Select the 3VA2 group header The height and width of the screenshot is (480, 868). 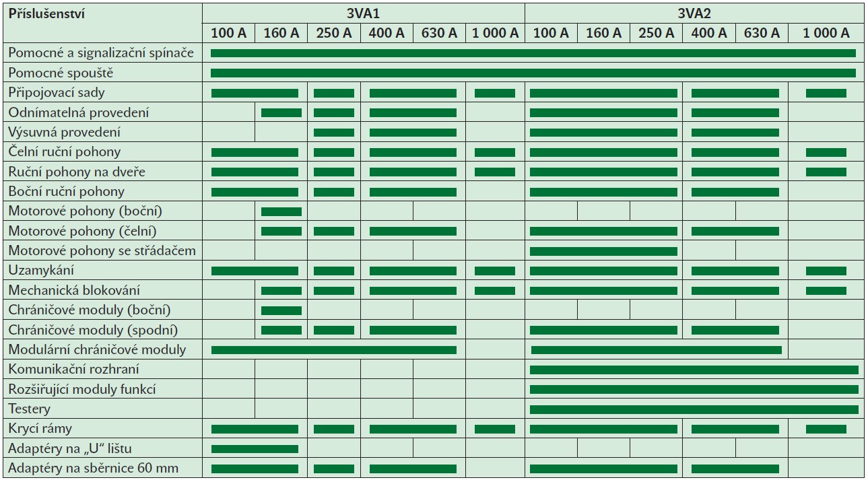pyautogui.click(x=695, y=13)
